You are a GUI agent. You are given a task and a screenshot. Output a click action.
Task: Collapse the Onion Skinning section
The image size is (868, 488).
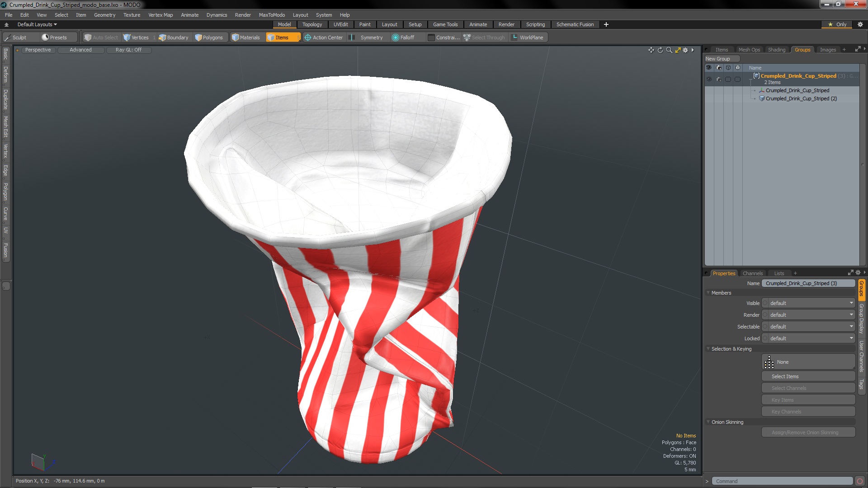pyautogui.click(x=708, y=422)
